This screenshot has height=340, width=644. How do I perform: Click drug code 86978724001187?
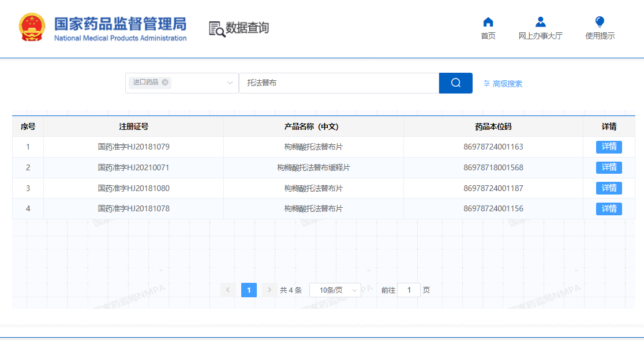[493, 188]
